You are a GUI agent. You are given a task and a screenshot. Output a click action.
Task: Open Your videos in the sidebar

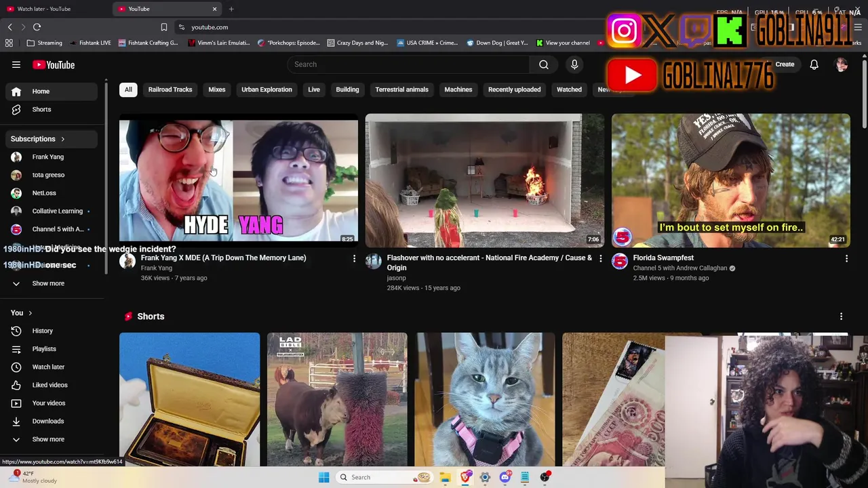[x=52, y=403]
